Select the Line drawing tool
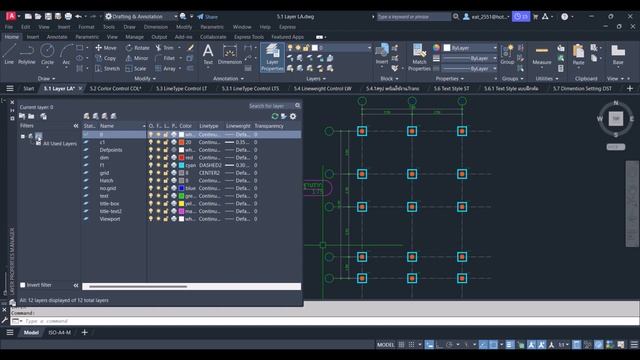Screen dimensions: 640x360 (9, 54)
